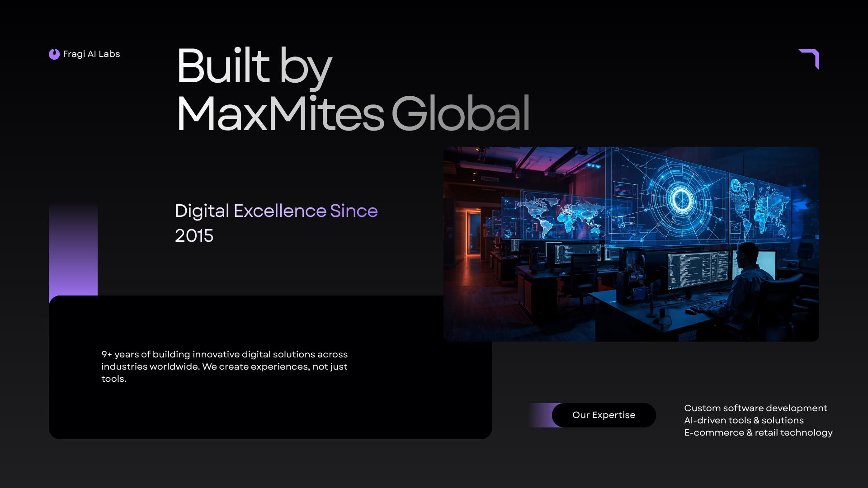Click "AI-driven tools & solutions" text
The image size is (868, 488).
pos(744,420)
